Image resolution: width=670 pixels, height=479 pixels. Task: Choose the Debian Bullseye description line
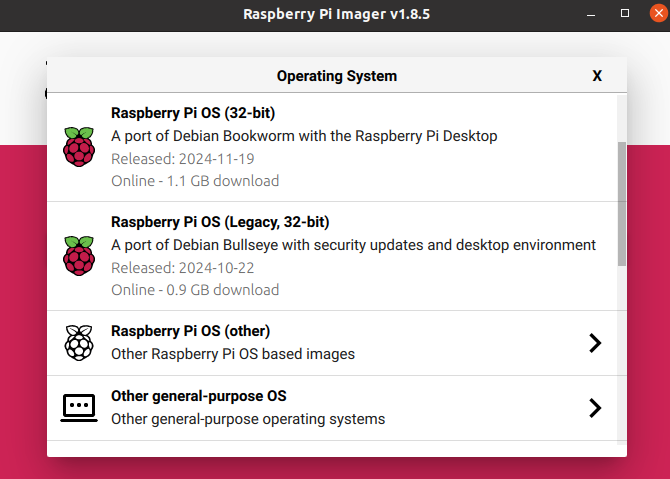click(x=353, y=245)
